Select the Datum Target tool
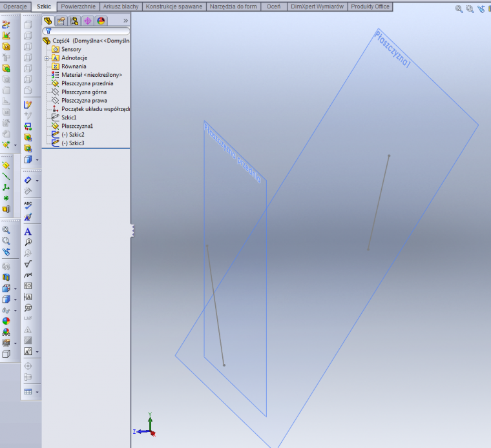 tap(28, 307)
